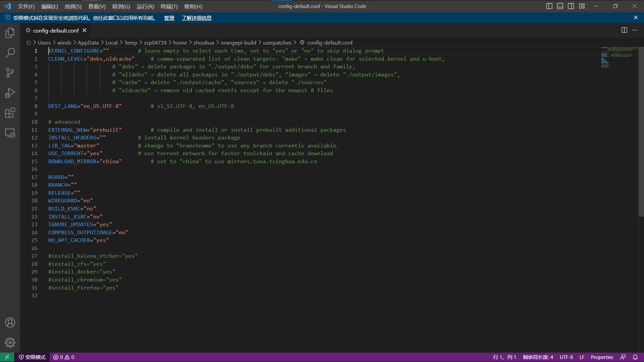Click the LIB_TAG="master" line
Image resolution: width=644 pixels, height=362 pixels.
(74, 145)
